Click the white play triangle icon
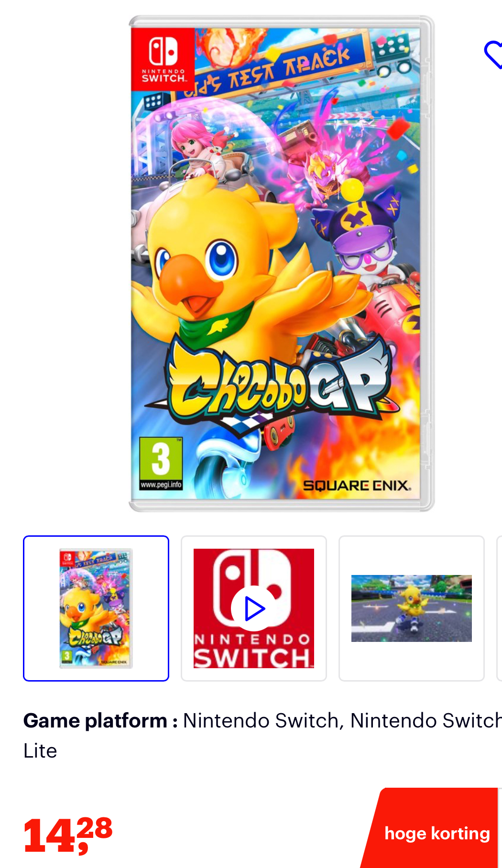Viewport: 502px width, 868px height. coord(254,609)
